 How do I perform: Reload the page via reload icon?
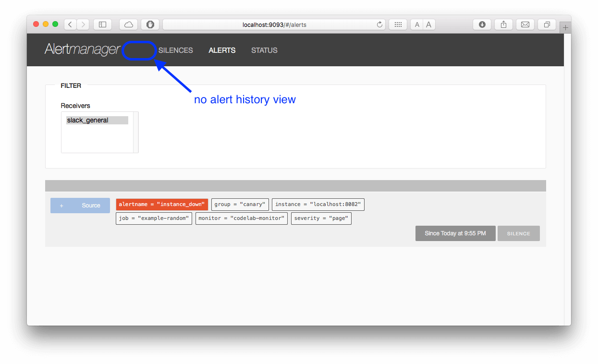point(379,24)
